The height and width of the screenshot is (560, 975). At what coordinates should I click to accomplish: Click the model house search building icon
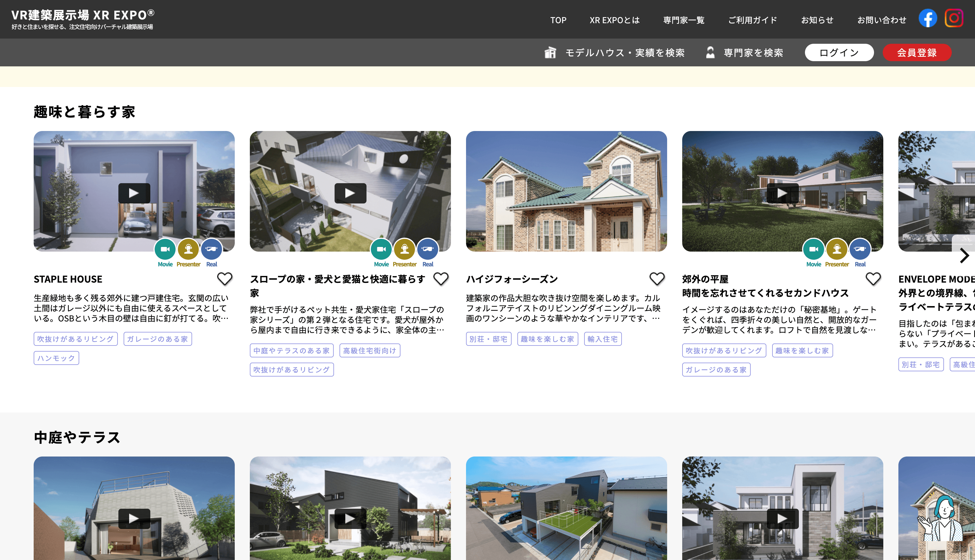pos(550,53)
